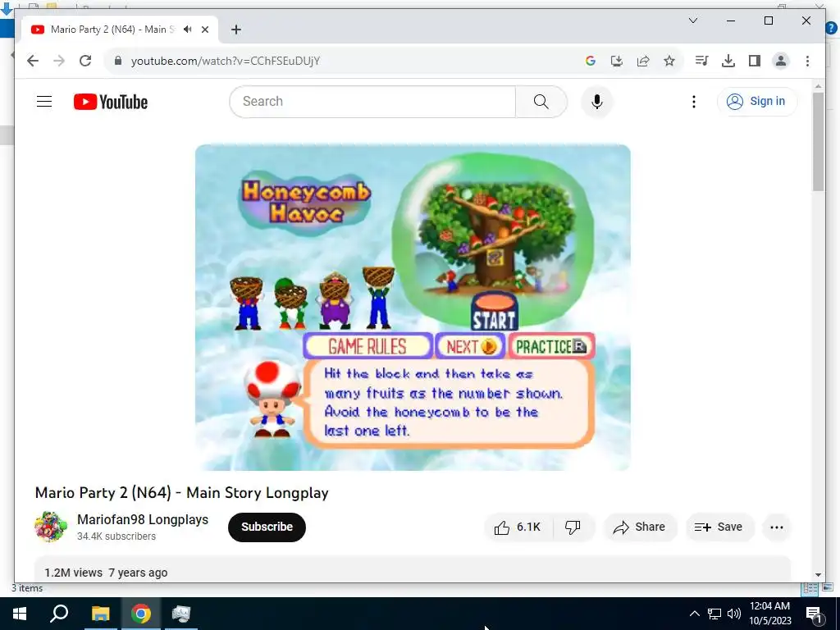Open media controls icon
Screen dimensions: 840x630
click(701, 61)
